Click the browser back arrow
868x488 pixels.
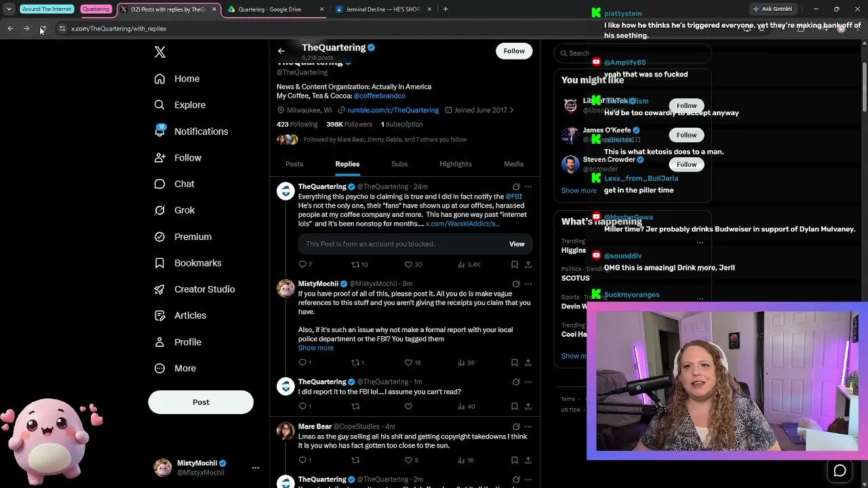tap(10, 28)
